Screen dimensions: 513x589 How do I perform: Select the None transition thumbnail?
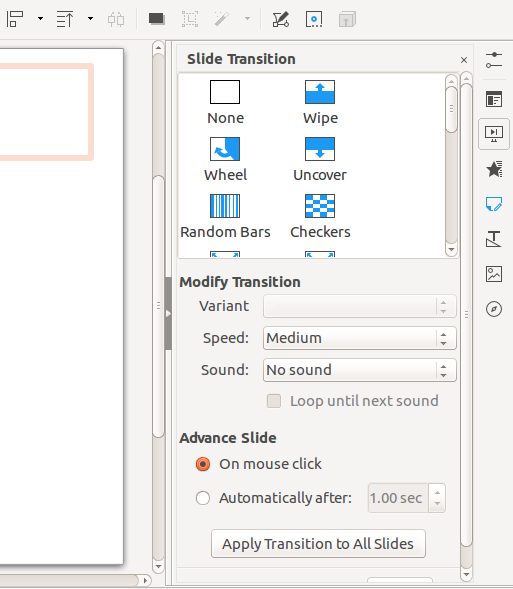225,102
